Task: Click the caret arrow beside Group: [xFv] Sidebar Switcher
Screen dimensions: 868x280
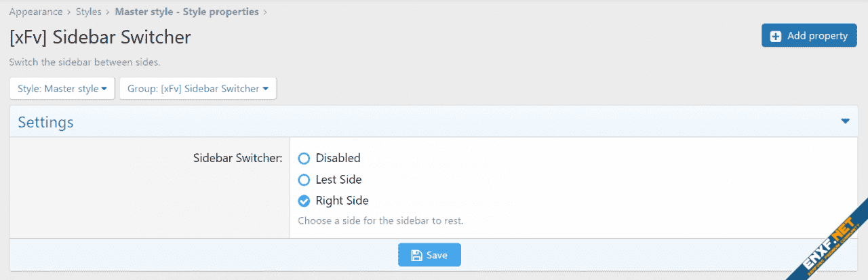Action: tap(265, 89)
